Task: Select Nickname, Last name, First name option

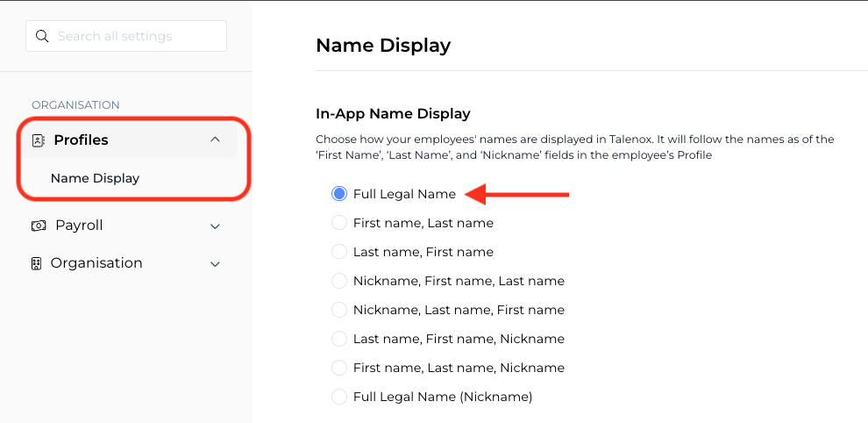Action: 338,310
